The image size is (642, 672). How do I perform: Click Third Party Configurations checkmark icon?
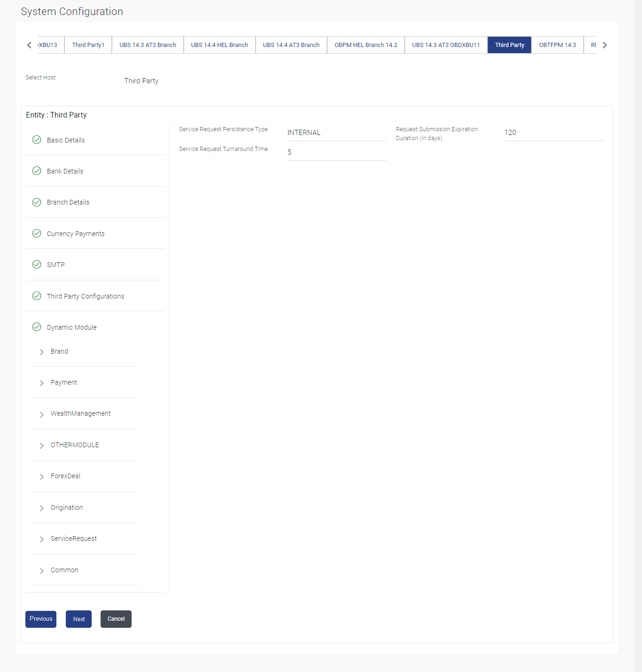click(37, 296)
